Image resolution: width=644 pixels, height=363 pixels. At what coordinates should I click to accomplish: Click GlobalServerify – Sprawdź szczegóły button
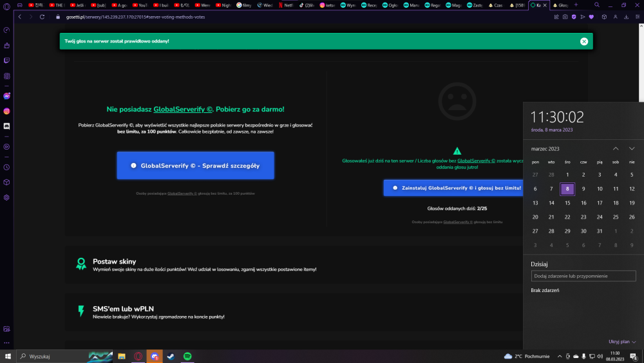tap(196, 165)
